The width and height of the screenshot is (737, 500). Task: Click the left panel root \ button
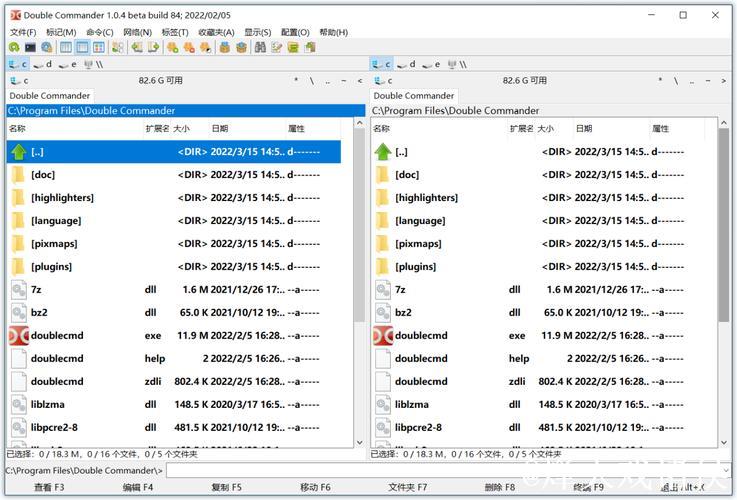click(x=312, y=81)
